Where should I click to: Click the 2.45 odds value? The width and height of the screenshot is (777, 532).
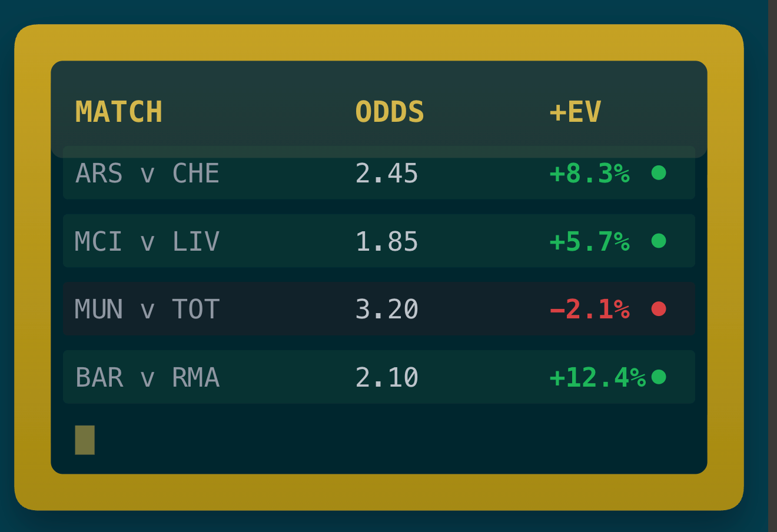pos(387,174)
